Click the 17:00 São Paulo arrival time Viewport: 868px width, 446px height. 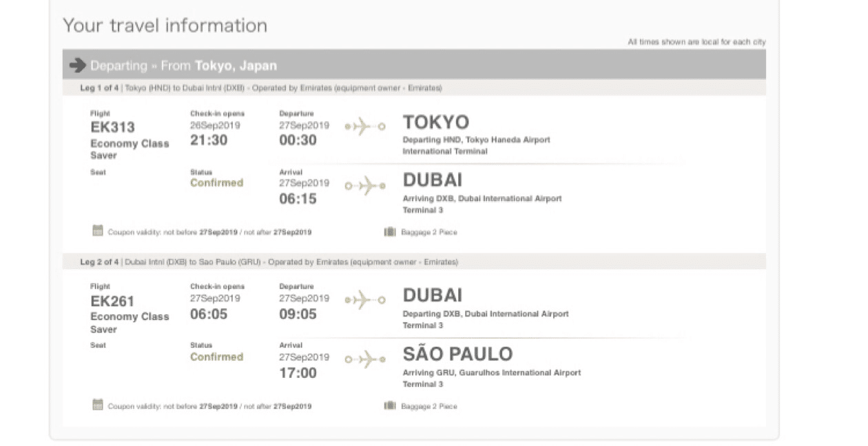pos(298,373)
